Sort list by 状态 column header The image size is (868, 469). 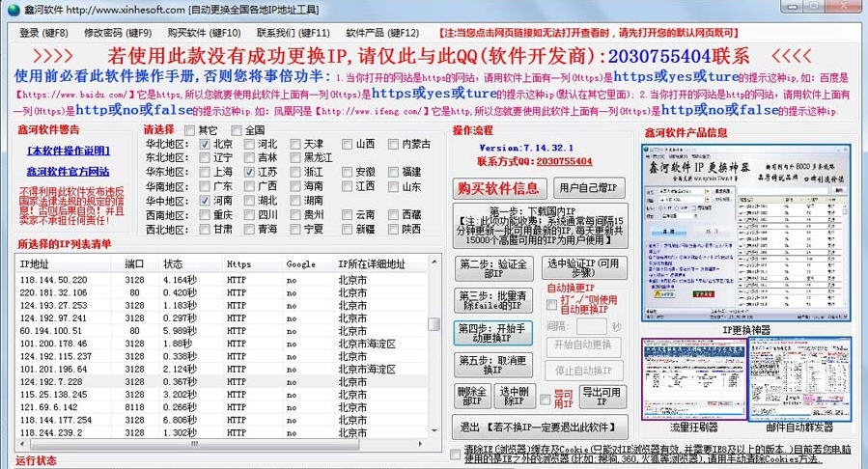[x=190, y=264]
